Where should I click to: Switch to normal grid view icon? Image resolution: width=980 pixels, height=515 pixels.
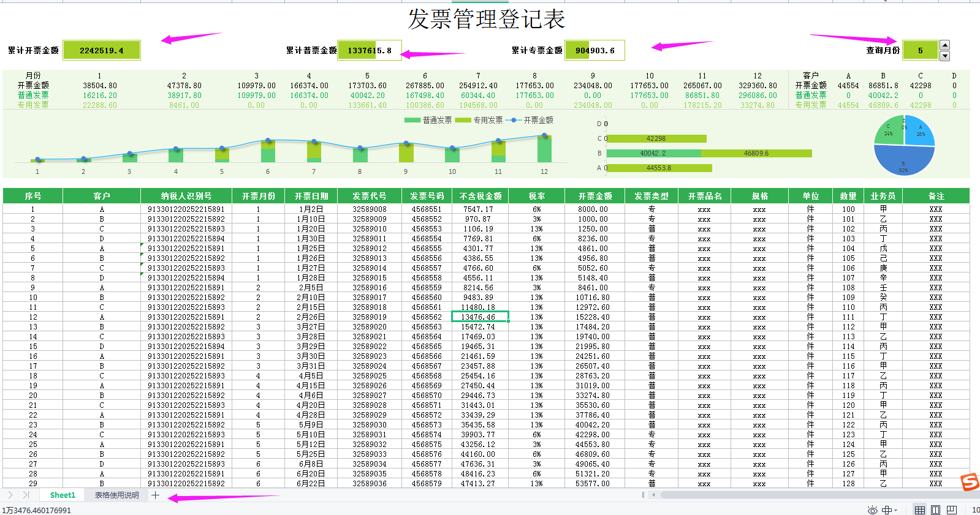919,509
